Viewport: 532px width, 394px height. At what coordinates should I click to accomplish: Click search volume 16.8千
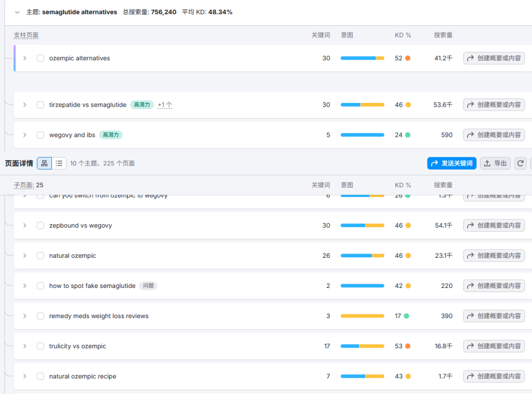[444, 346]
